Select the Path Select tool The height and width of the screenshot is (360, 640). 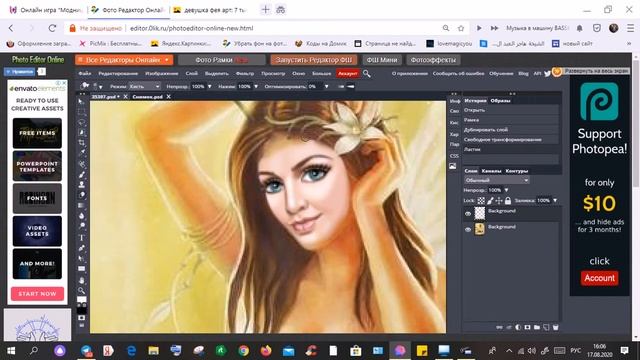tap(82, 258)
